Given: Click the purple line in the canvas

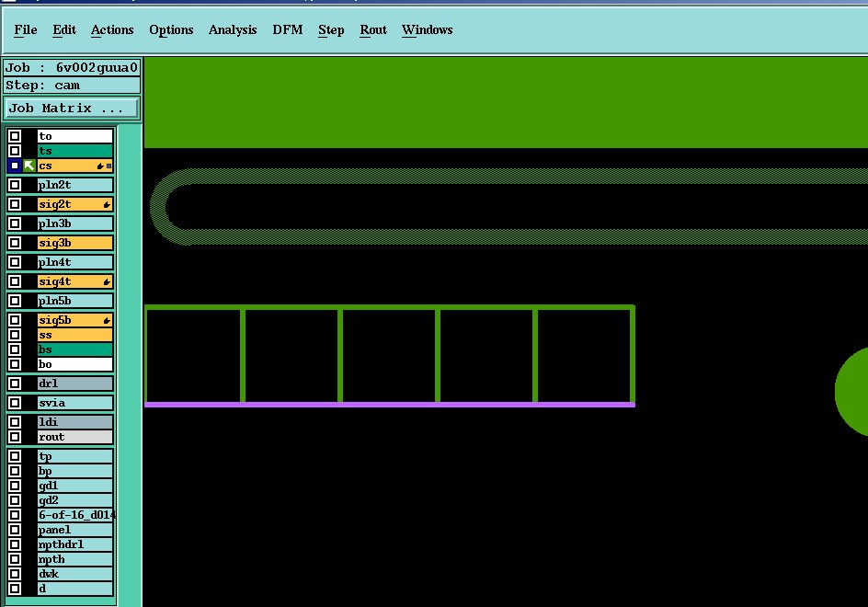Looking at the screenshot, I should coord(390,405).
